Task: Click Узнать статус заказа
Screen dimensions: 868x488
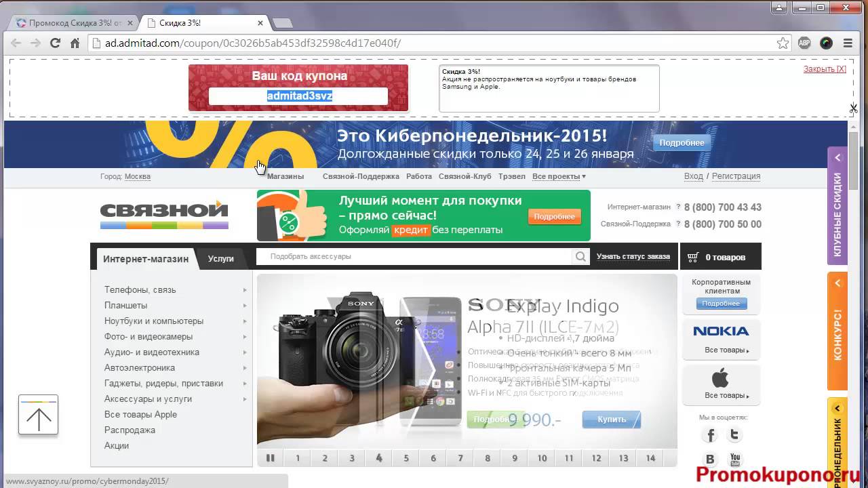Action: click(633, 257)
